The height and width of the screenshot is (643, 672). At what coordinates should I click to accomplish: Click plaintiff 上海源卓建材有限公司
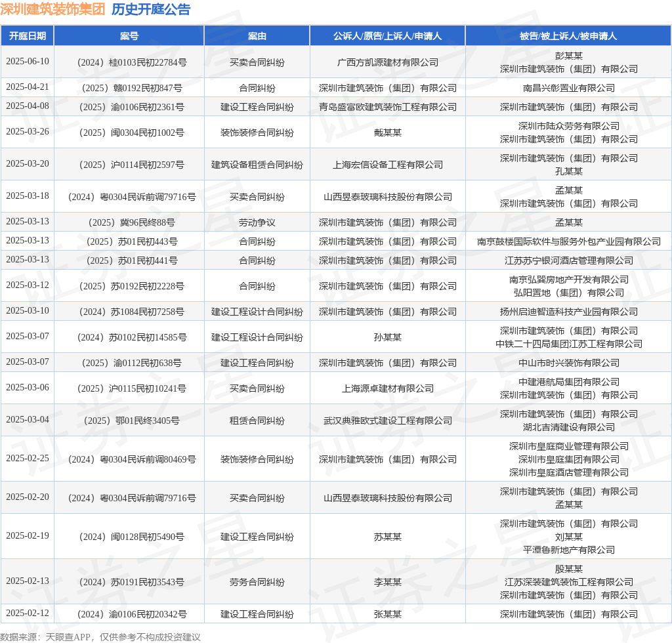(x=387, y=388)
